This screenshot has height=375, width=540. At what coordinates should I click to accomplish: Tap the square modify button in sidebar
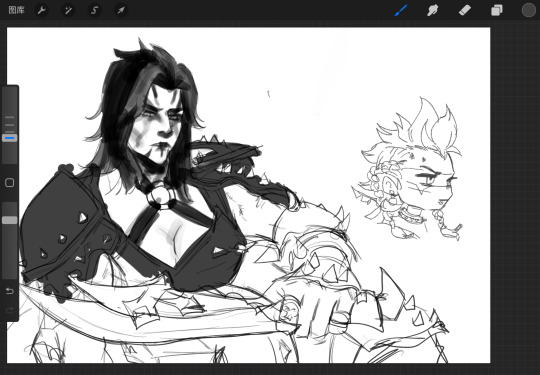(10, 183)
